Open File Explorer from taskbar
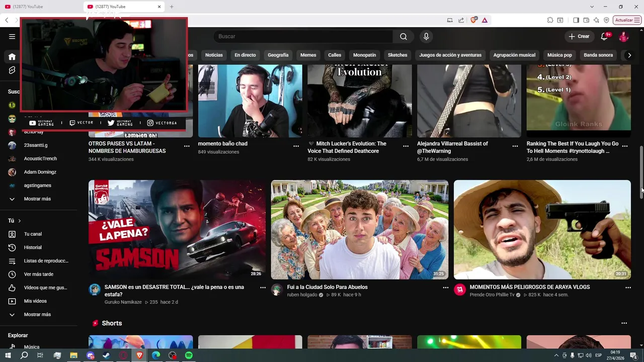This screenshot has height=362, width=644. coord(73,355)
